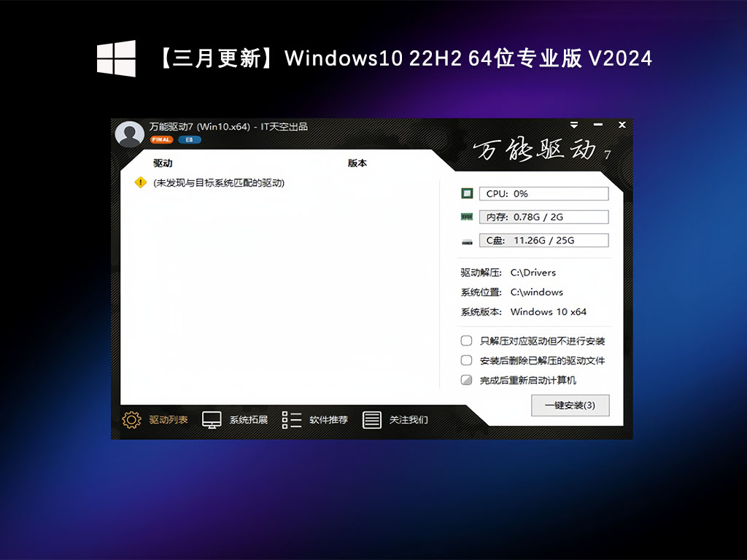Viewport: 747px width, 560px height.
Task: Click the 系统版本 label
Action: point(481,312)
